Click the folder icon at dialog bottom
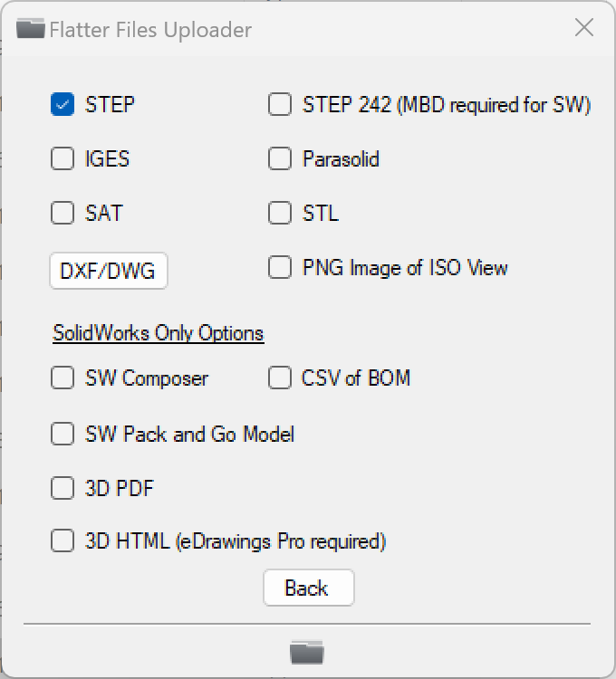 click(306, 652)
